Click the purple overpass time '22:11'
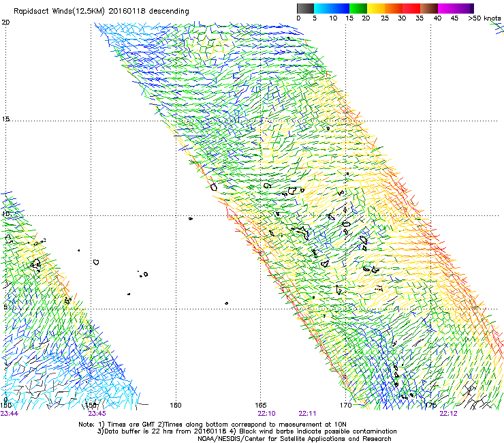Viewport: 504px width, 443px height. 307,414
